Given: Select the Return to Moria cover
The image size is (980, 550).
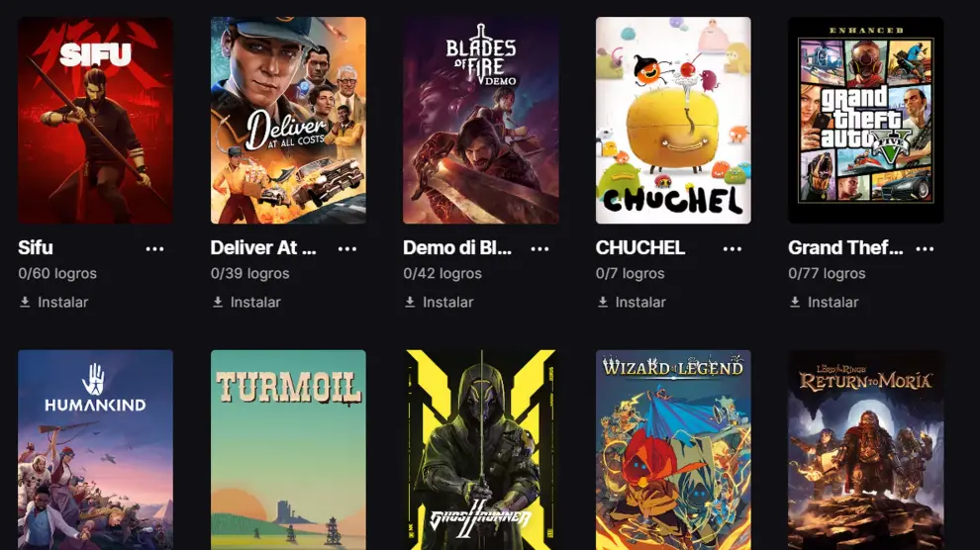Looking at the screenshot, I should tap(865, 449).
